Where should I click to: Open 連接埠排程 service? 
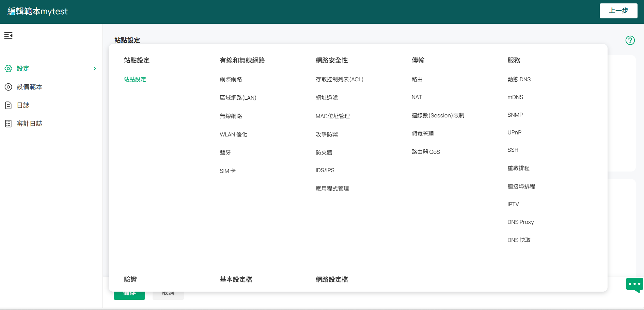(x=521, y=186)
